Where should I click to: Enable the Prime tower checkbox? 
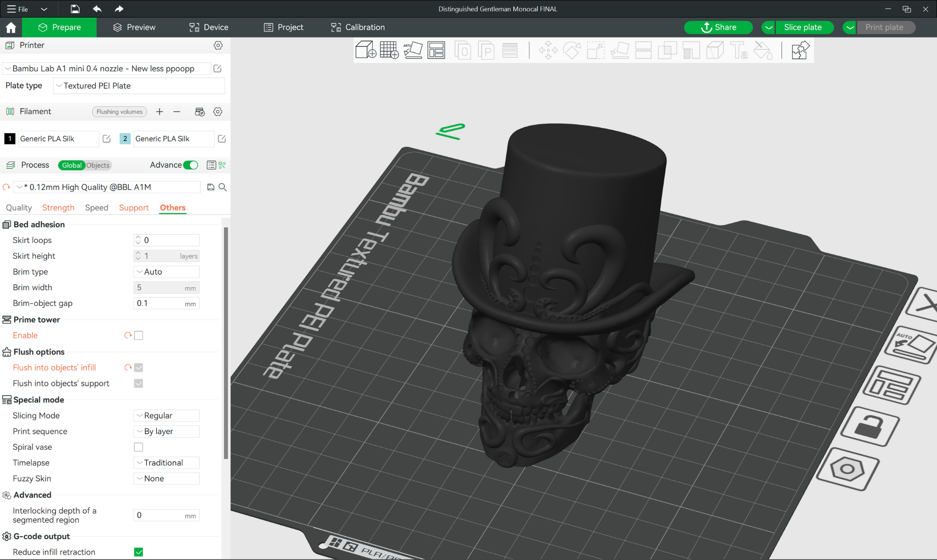(139, 336)
